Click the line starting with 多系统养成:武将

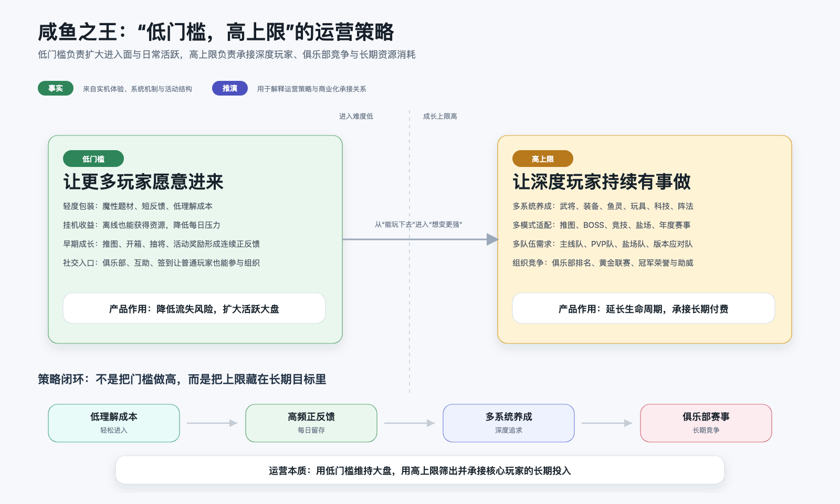pyautogui.click(x=603, y=206)
